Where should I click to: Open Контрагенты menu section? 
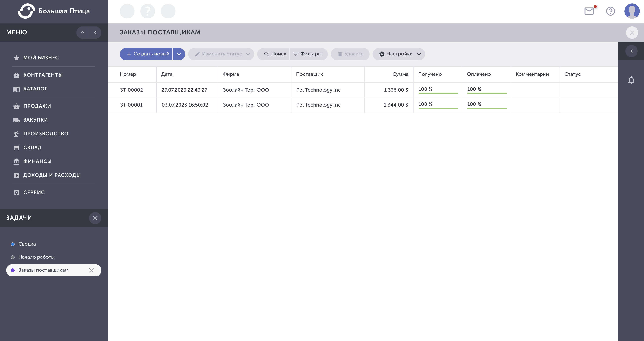pyautogui.click(x=43, y=75)
